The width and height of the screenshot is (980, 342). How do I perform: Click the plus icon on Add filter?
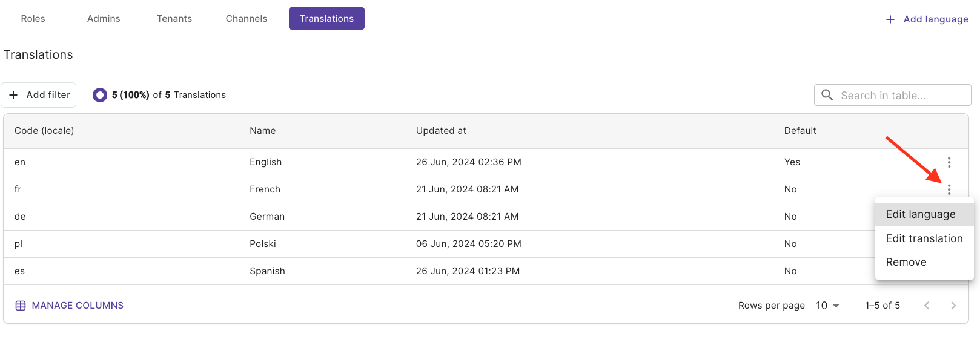pyautogui.click(x=13, y=95)
